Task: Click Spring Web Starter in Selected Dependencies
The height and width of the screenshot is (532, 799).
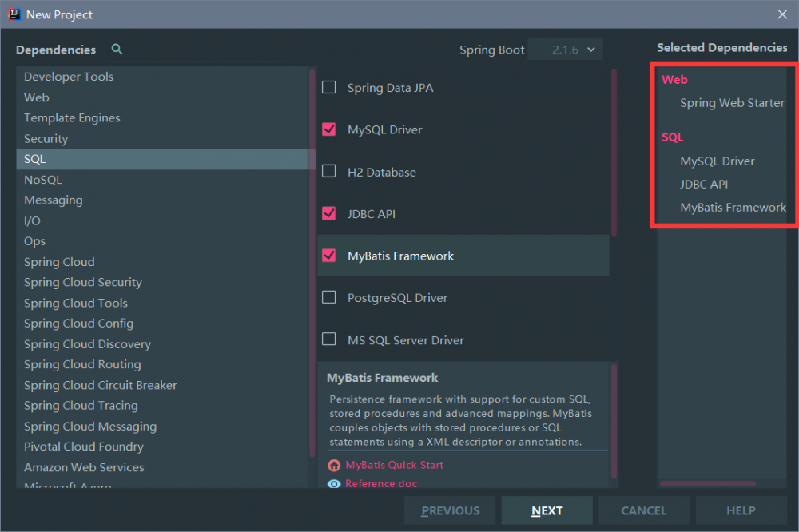Action: coord(732,103)
